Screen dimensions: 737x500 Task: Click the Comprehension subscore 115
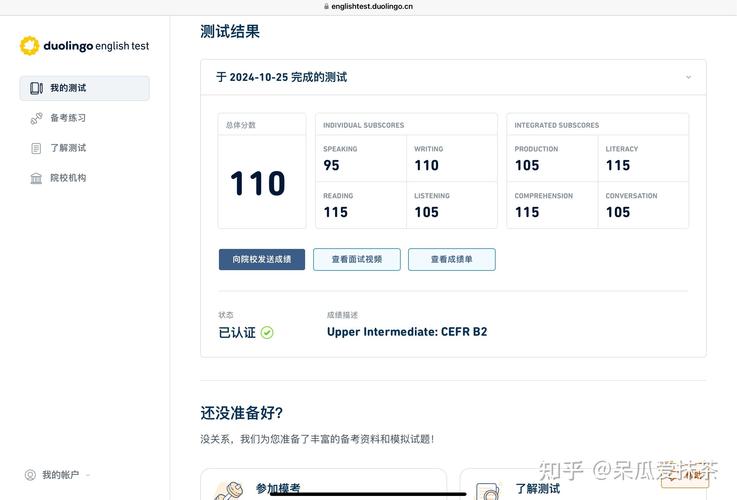pos(527,212)
